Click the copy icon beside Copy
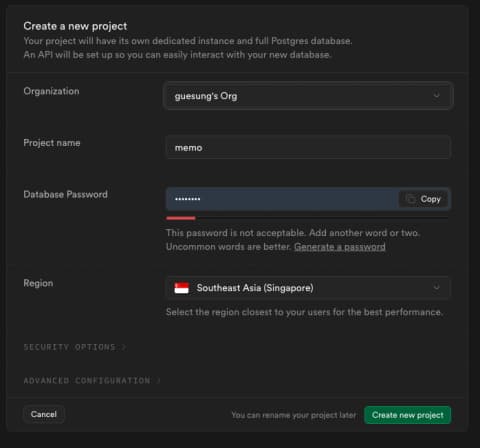This screenshot has height=448, width=480. pyautogui.click(x=411, y=199)
